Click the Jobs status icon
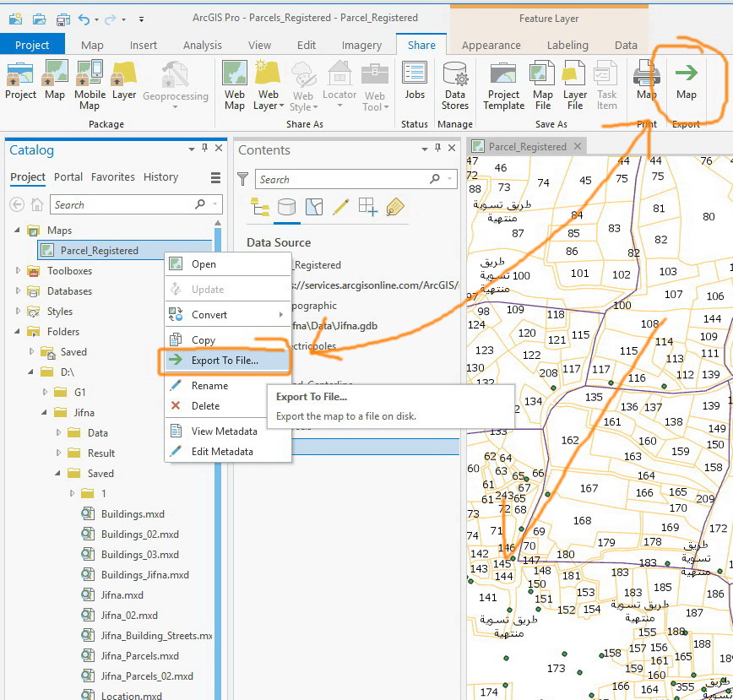The image size is (733, 700). tap(415, 74)
